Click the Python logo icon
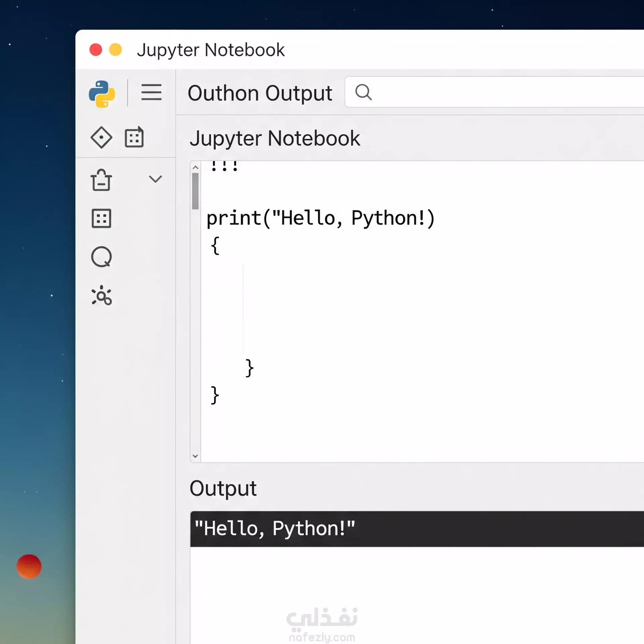Viewport: 644px width, 644px height. click(x=102, y=94)
